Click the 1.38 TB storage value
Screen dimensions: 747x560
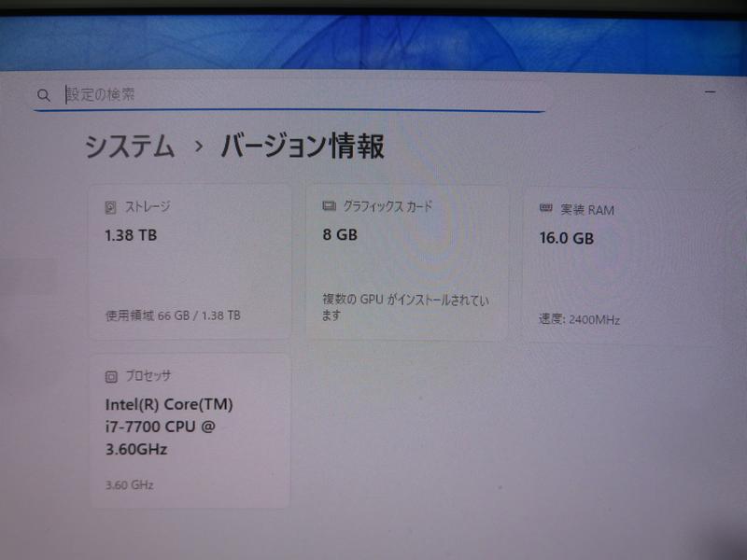pos(131,235)
